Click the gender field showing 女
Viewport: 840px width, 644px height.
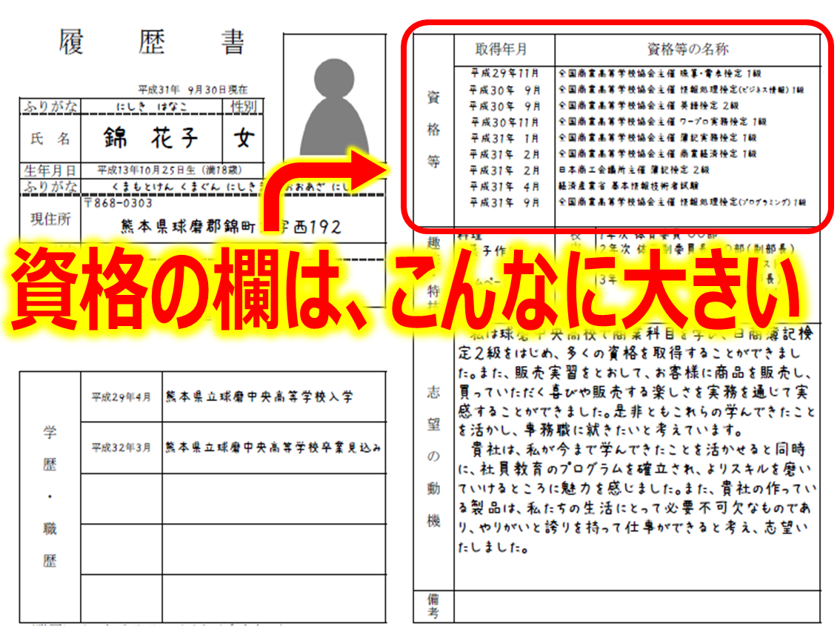coord(243,139)
